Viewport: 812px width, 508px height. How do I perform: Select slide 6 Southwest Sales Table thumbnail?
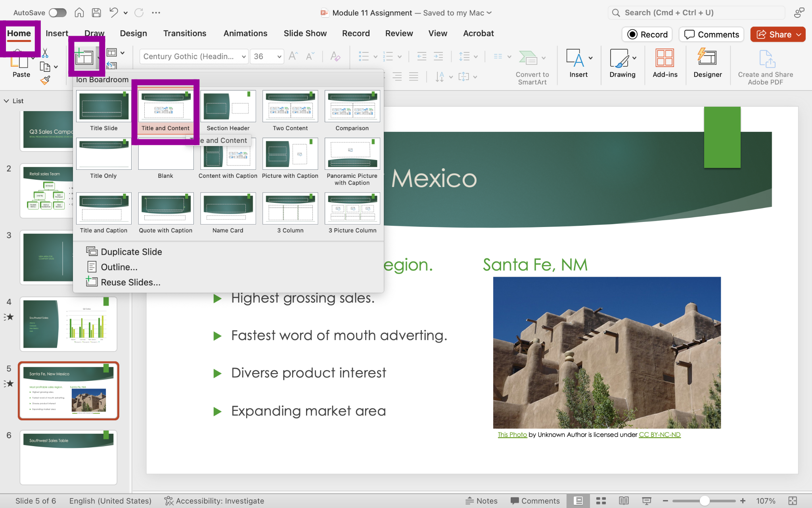69,457
